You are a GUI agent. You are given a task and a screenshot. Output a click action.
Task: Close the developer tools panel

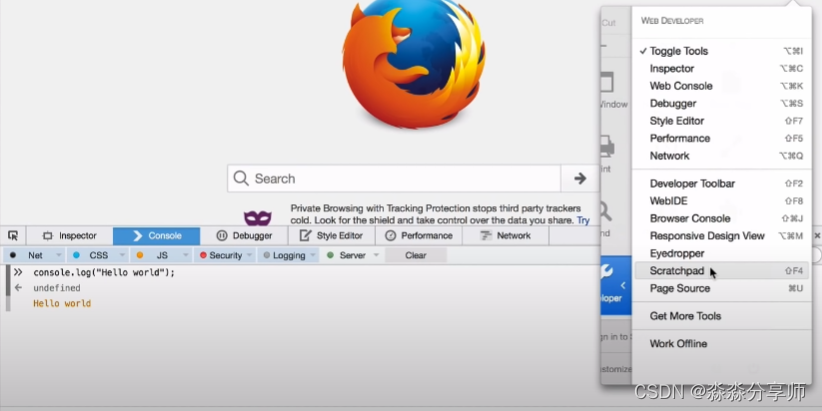pos(817,236)
